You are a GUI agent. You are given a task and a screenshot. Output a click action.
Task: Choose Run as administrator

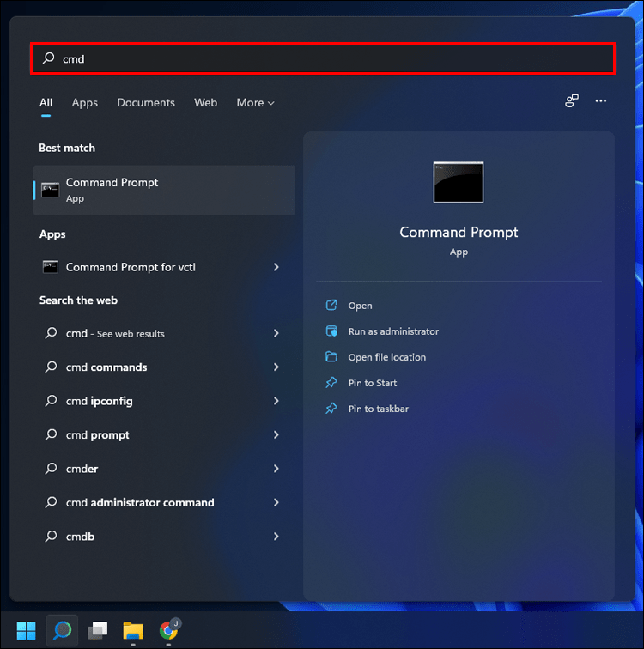[393, 331]
